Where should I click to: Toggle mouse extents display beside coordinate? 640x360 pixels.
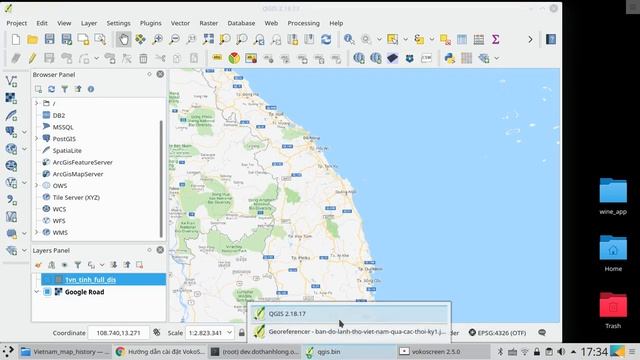(x=157, y=333)
